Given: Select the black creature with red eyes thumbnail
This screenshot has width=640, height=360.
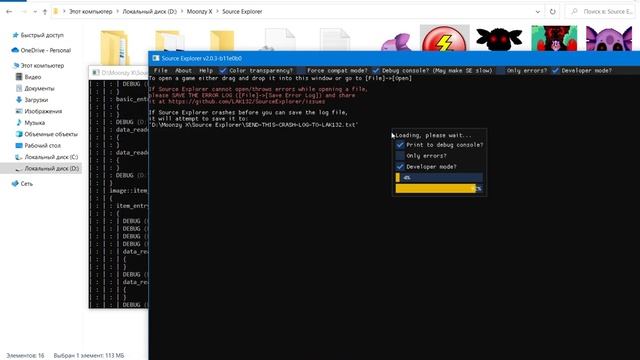Looking at the screenshot, I should click(499, 39).
